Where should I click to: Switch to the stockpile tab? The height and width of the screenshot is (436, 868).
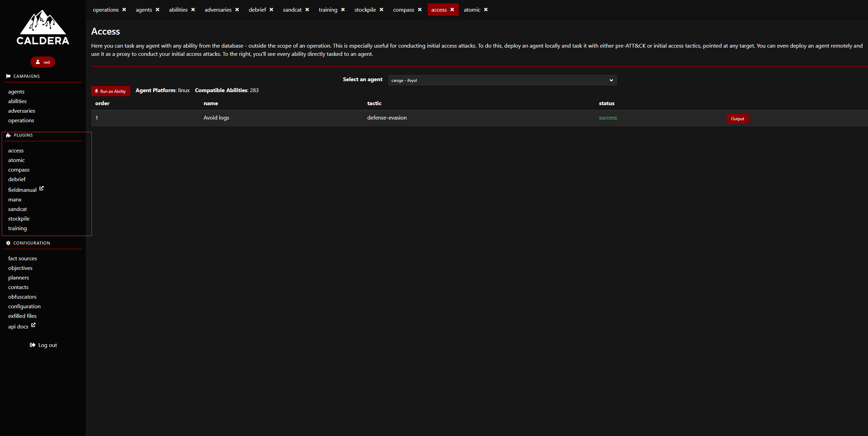point(365,10)
